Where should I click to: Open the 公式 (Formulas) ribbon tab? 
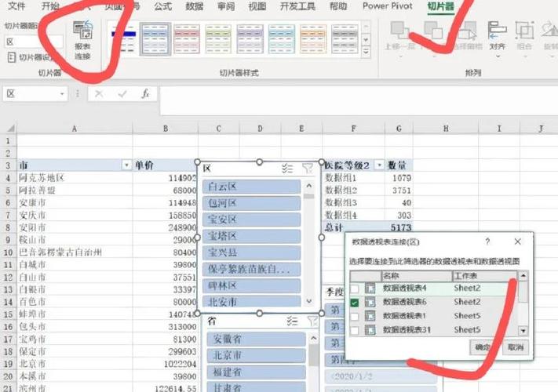[x=162, y=6]
